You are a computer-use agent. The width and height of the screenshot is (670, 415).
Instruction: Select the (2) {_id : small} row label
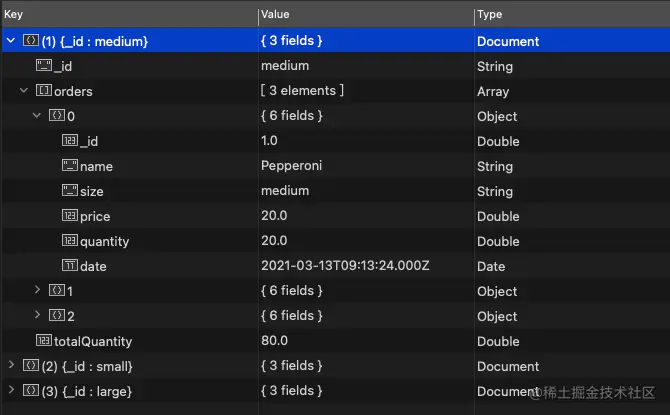87,366
